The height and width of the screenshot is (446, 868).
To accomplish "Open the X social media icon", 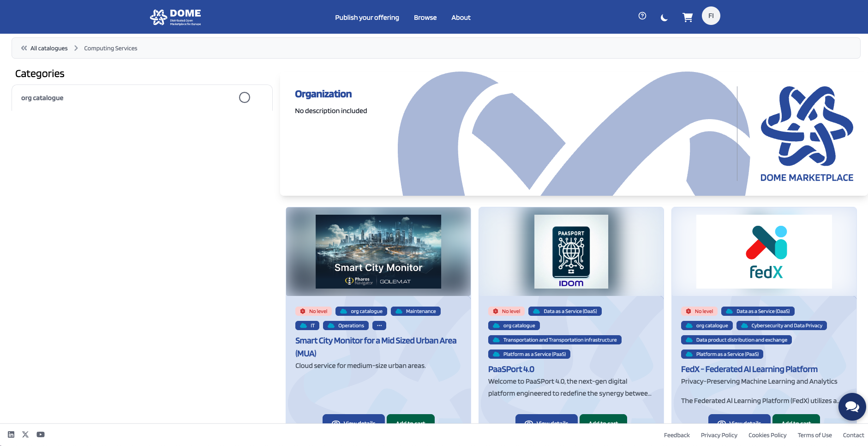I will tap(25, 434).
